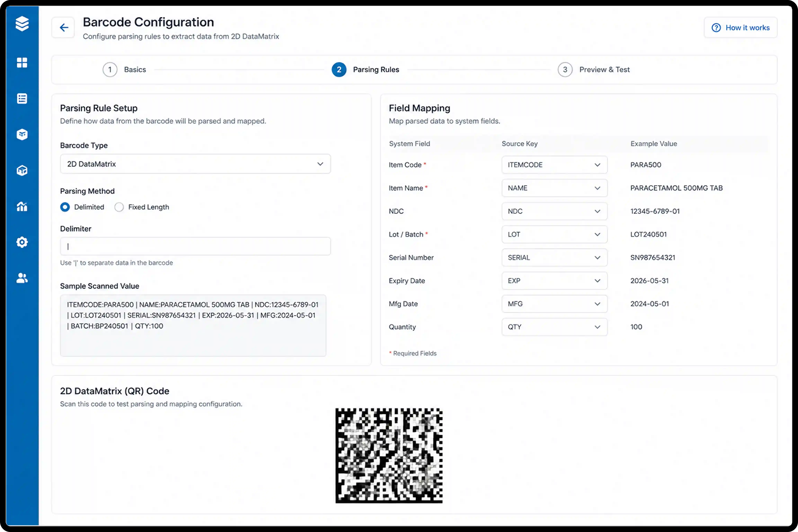Open the Item Code source key dropdown
This screenshot has height=532, width=798.
(554, 165)
